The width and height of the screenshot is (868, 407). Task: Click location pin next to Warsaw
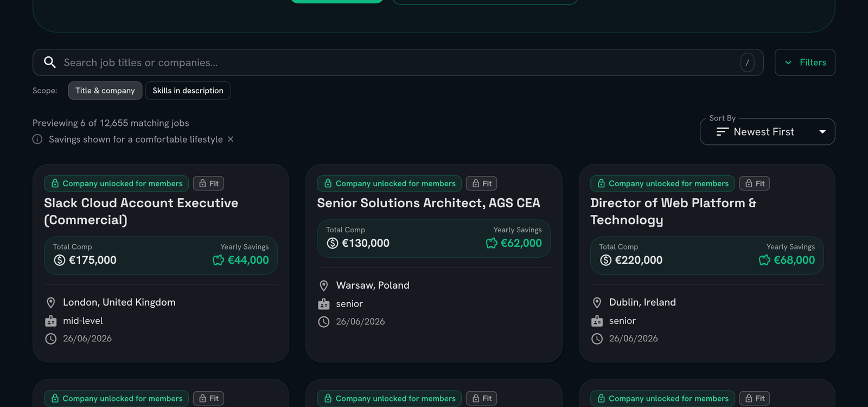[324, 285]
